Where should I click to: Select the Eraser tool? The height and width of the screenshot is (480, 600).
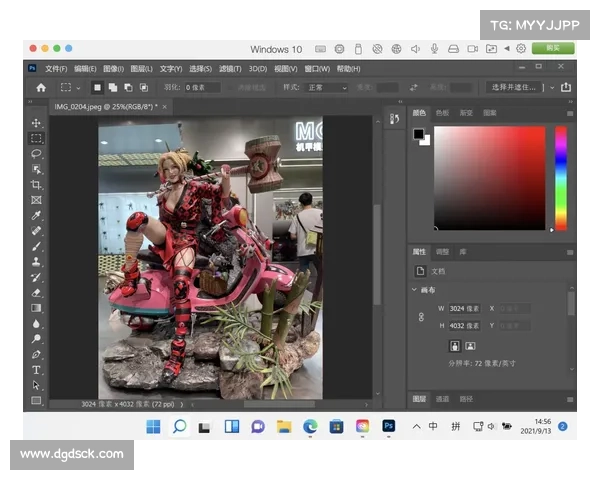(36, 293)
